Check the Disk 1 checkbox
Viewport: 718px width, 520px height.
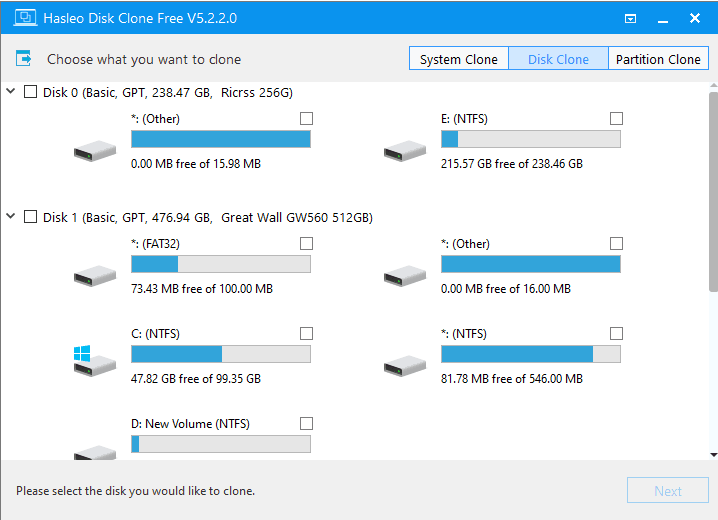[x=30, y=217]
